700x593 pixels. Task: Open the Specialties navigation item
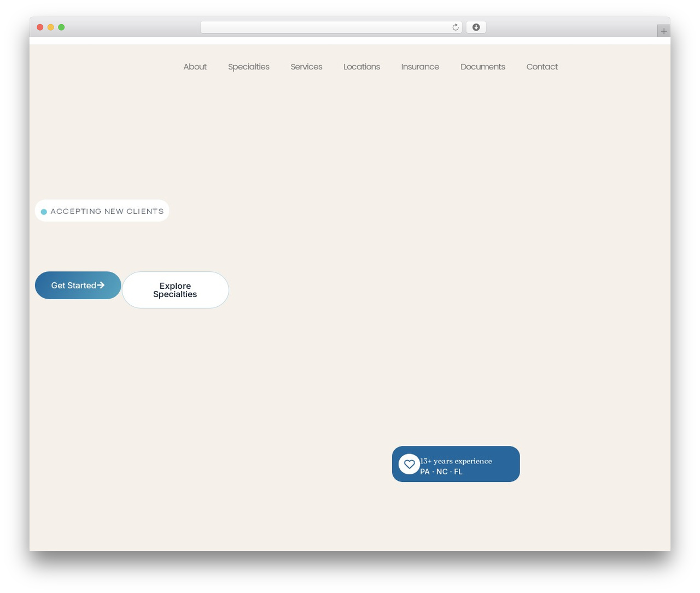click(249, 67)
